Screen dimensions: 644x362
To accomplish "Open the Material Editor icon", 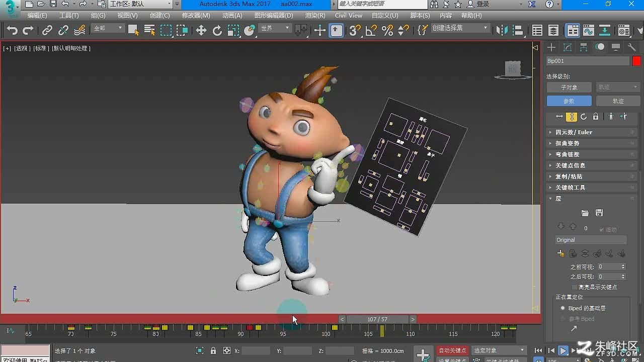I will pyautogui.click(x=624, y=31).
